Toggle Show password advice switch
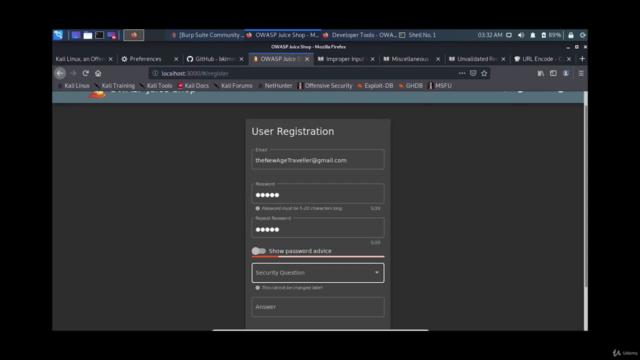 coord(259,251)
